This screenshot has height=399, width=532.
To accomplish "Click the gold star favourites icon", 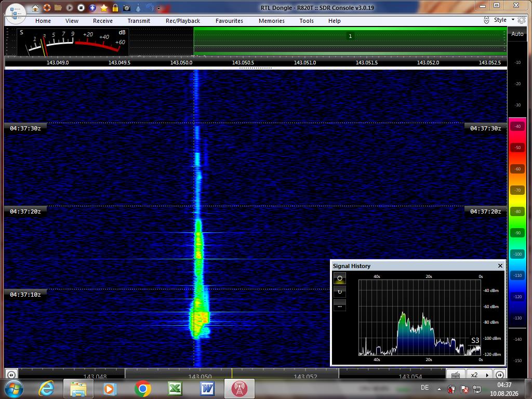I will point(104,7).
